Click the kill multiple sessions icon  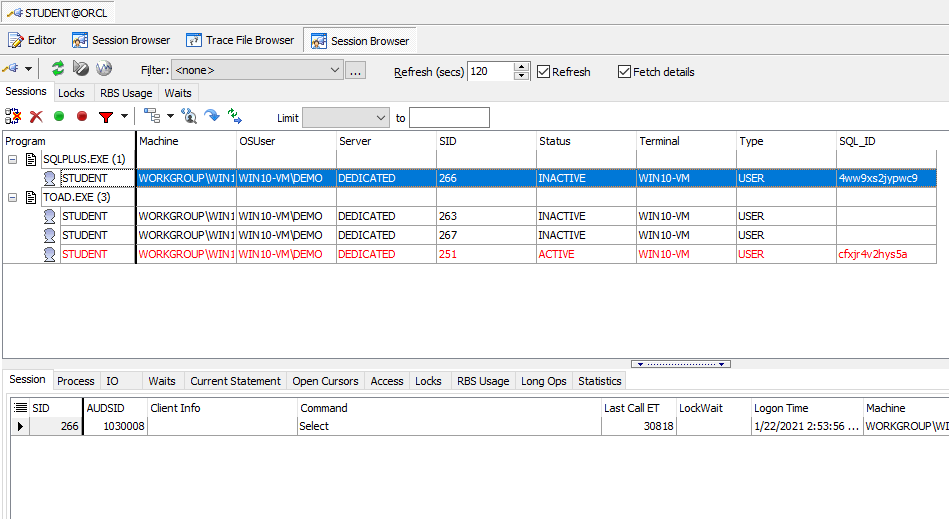(13, 116)
